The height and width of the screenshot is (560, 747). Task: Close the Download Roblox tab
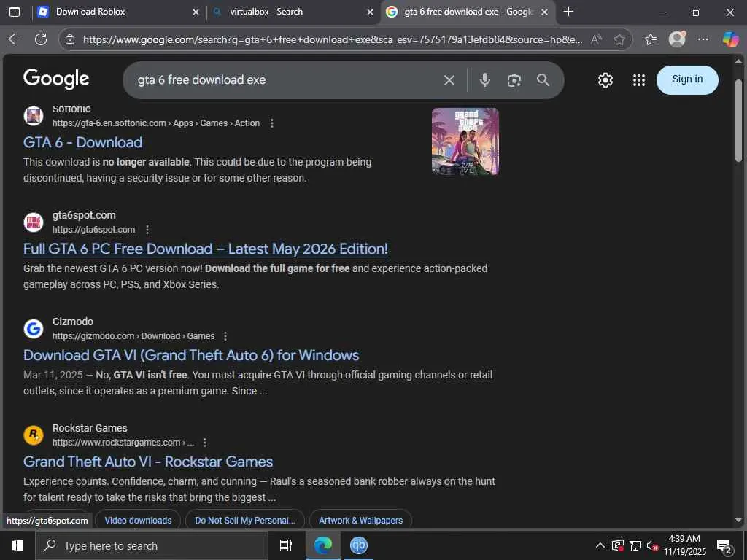click(196, 12)
